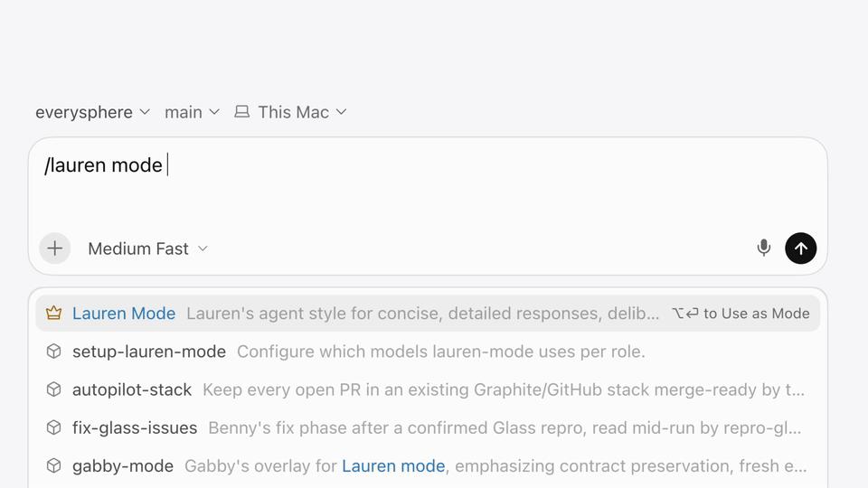Image resolution: width=868 pixels, height=488 pixels.
Task: Choose the gabby-mode suggestion
Action: pyautogui.click(x=428, y=466)
